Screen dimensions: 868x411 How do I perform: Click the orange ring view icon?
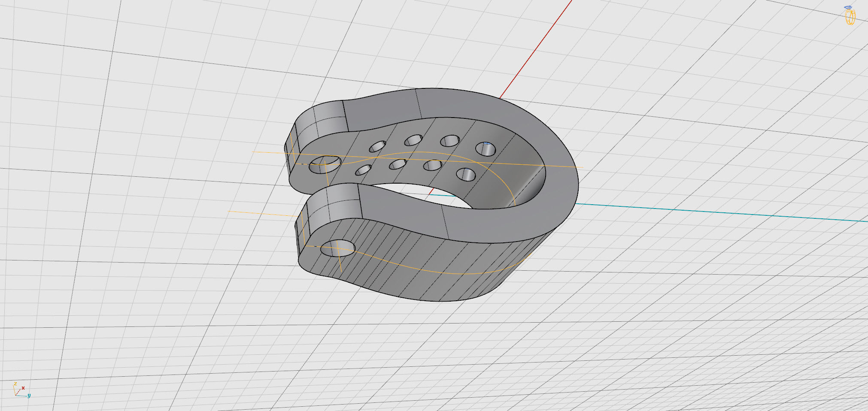(850, 15)
